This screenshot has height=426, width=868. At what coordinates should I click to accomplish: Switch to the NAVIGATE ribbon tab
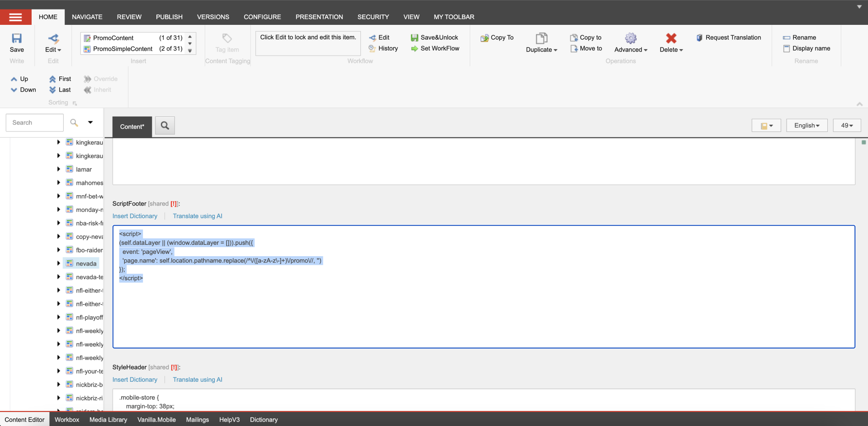(87, 17)
